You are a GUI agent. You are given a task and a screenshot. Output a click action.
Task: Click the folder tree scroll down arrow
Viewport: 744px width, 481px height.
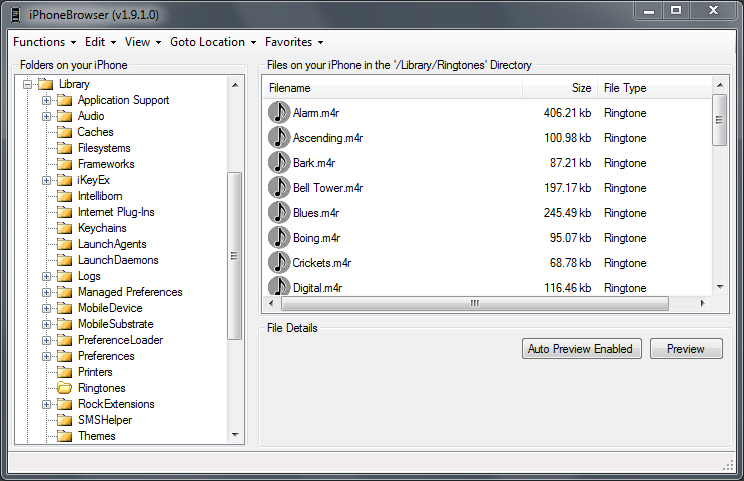click(235, 435)
